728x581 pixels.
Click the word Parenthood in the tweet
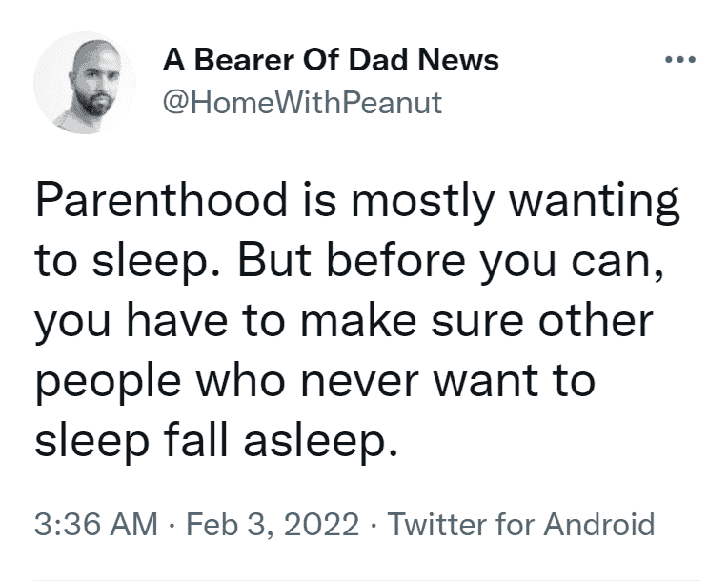point(161,200)
